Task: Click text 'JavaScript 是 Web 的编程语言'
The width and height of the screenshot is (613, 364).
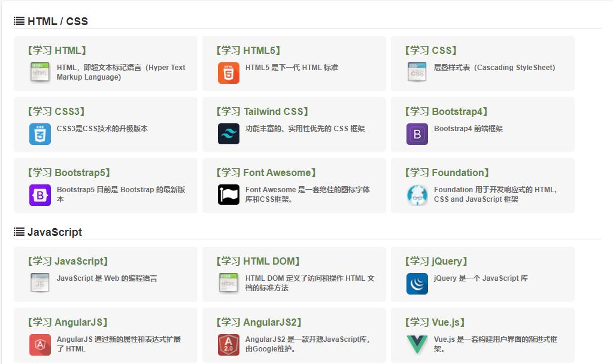Action: 107,278
